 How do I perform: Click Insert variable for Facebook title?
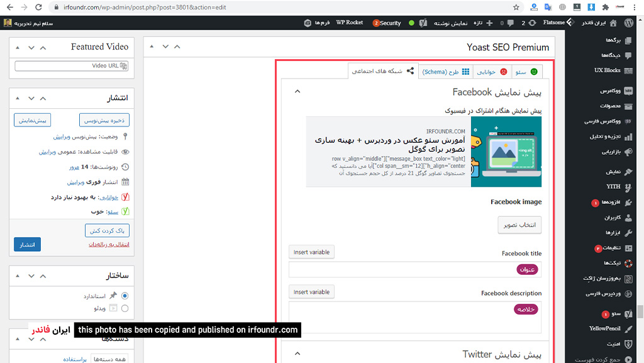click(311, 252)
